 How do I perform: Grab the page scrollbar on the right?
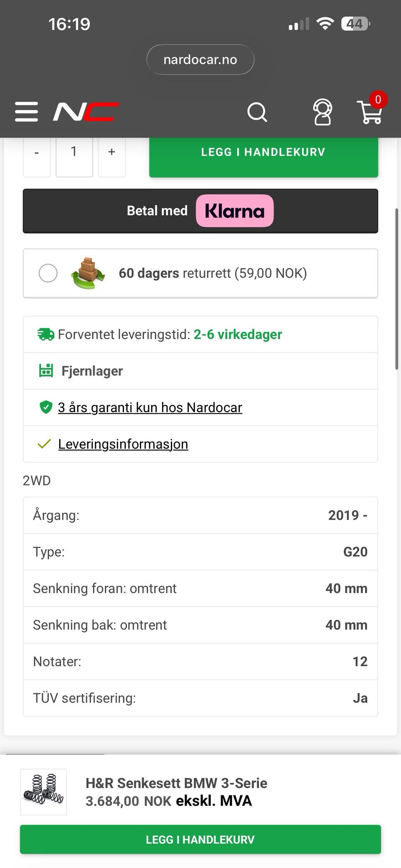[x=396, y=288]
